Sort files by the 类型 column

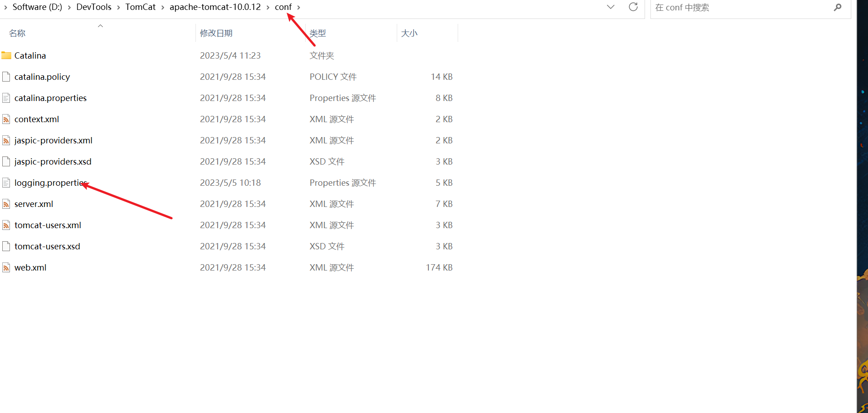(x=318, y=33)
